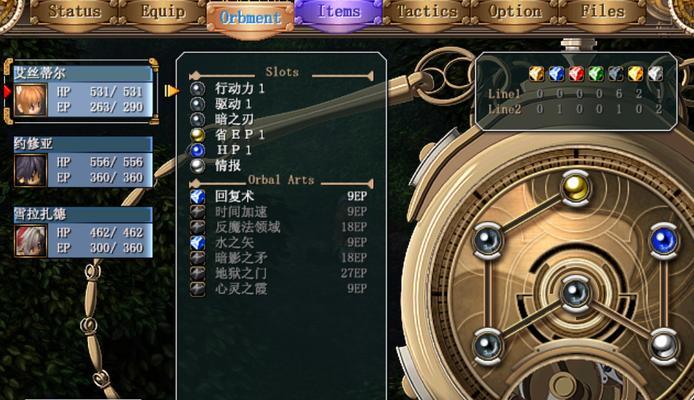This screenshot has height=400, width=694.
Task: Select character 雪拉扎德 portrait
Action: pos(30,241)
